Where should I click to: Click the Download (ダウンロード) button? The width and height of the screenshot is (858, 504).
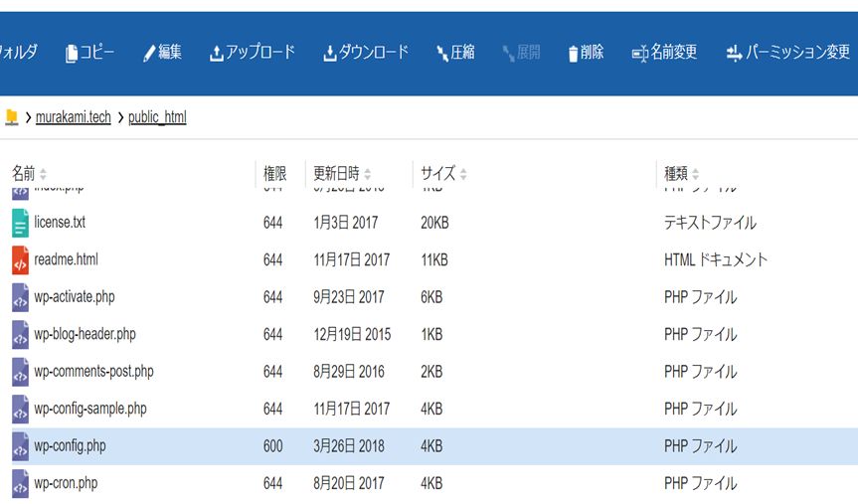[366, 53]
